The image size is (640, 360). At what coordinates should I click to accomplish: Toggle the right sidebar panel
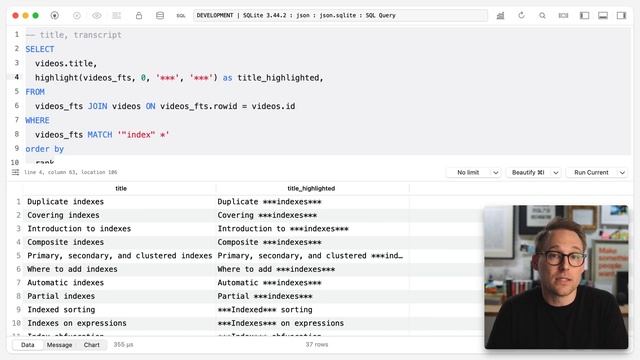621,16
